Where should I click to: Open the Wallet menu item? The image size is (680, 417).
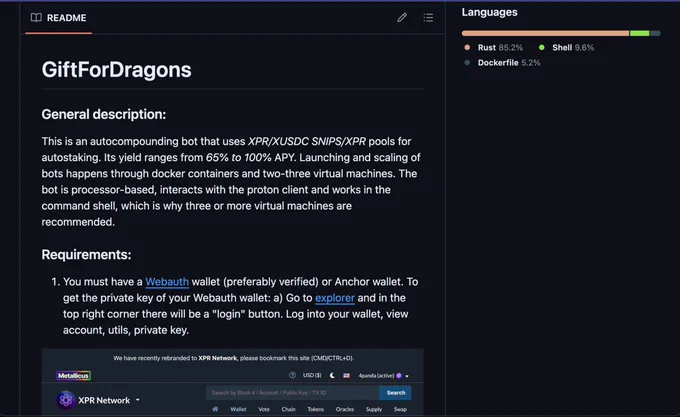[x=238, y=409]
